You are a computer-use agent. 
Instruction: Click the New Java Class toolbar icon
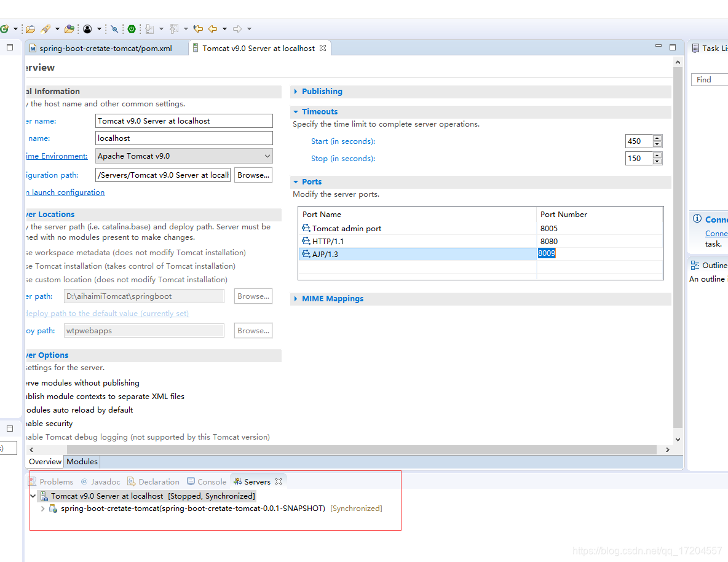click(x=4, y=29)
